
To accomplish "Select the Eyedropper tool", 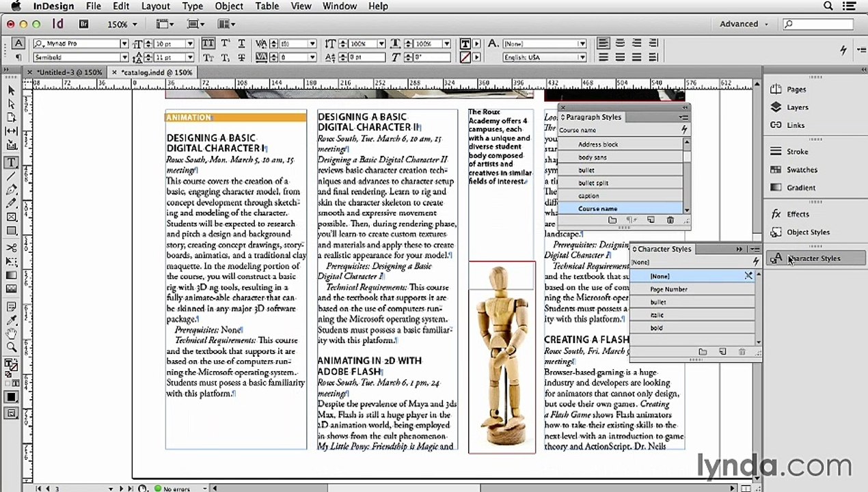I will click(12, 320).
